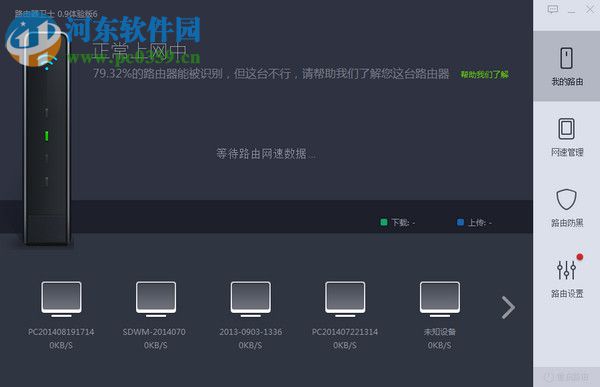Click the 0KB/S speed under PC201407221314
The image size is (600, 387).
click(345, 345)
